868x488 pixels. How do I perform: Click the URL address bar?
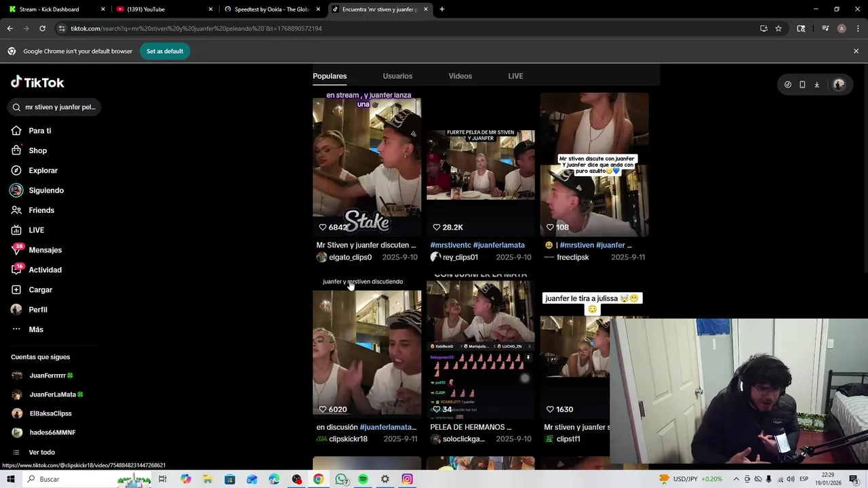[x=407, y=28]
